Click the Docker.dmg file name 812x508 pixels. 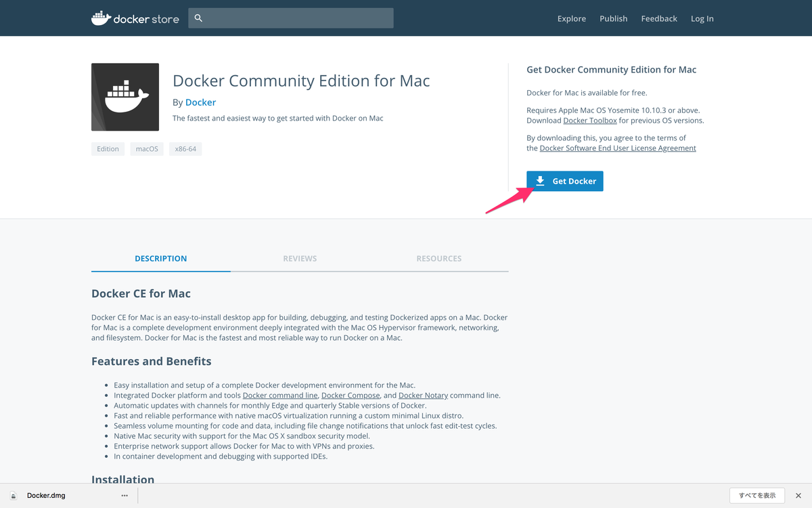(46, 496)
